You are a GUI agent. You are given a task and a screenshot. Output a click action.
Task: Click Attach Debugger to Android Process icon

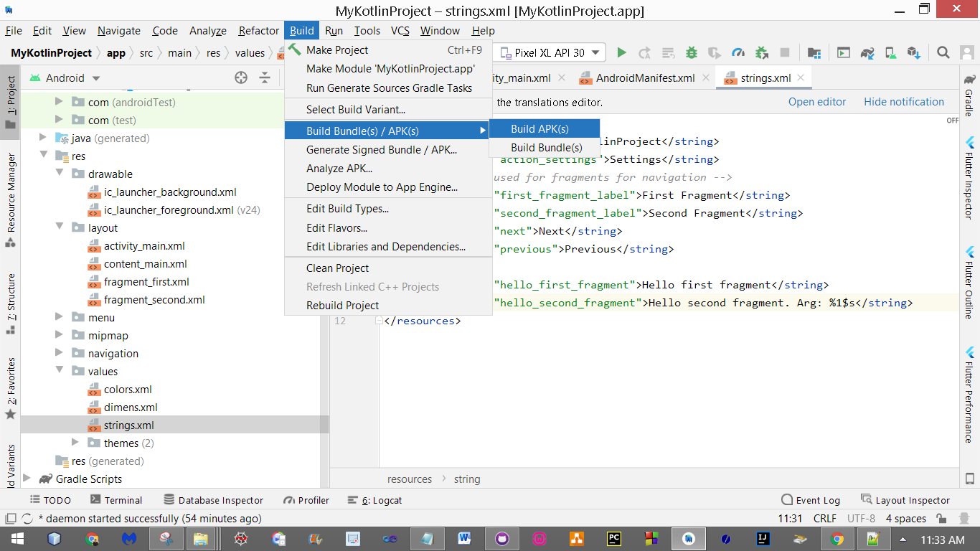(x=762, y=53)
